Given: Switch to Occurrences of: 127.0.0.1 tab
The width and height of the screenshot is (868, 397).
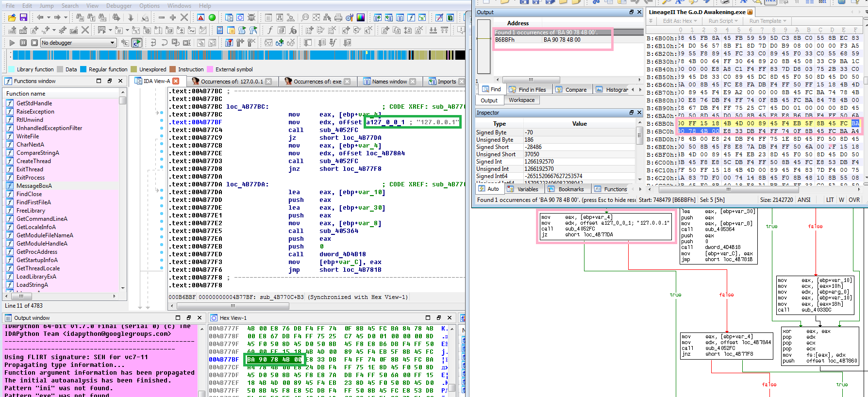Looking at the screenshot, I should [x=232, y=82].
